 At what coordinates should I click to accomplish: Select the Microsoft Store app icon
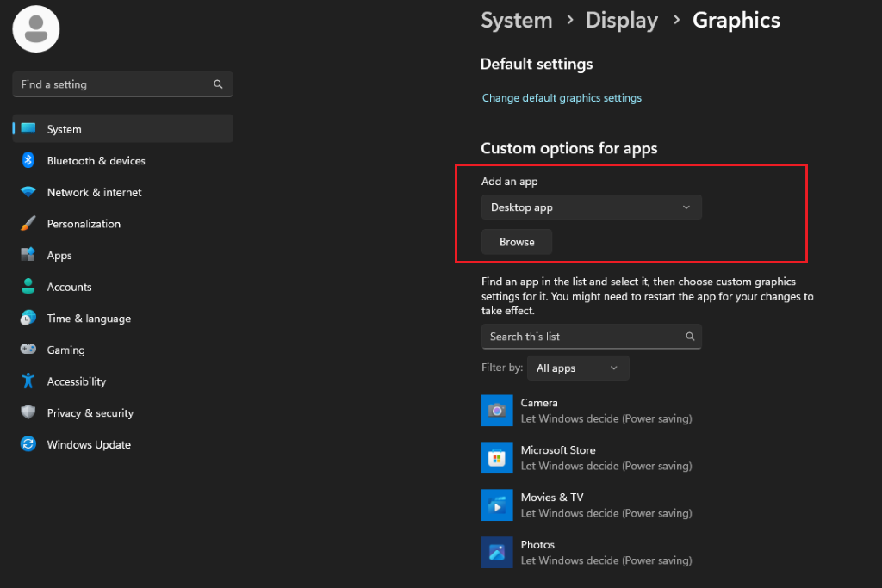tap(497, 458)
